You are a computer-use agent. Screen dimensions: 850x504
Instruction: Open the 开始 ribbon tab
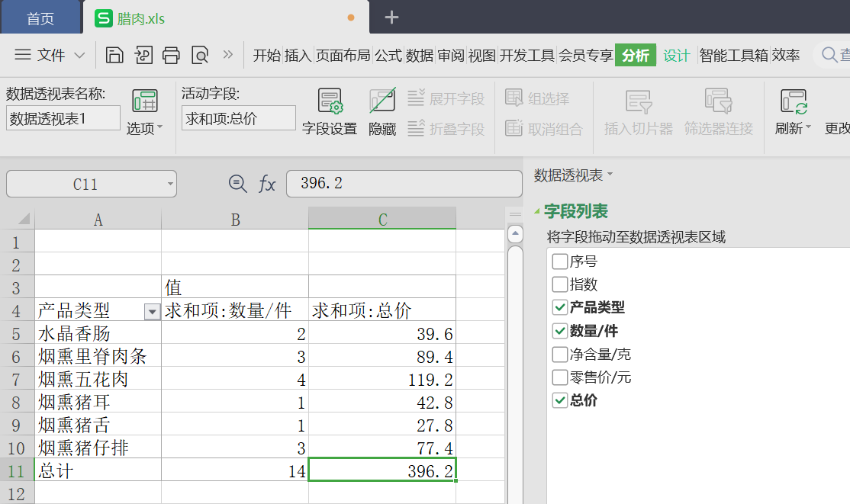point(267,55)
